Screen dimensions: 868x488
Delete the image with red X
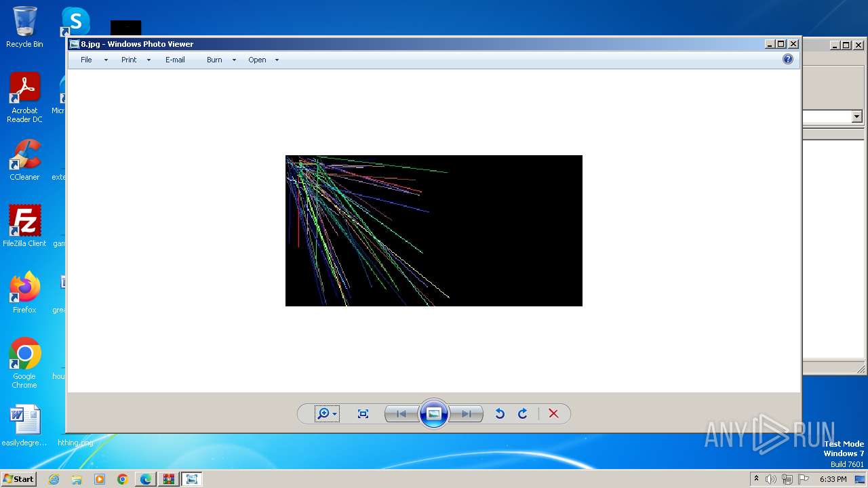(x=553, y=413)
